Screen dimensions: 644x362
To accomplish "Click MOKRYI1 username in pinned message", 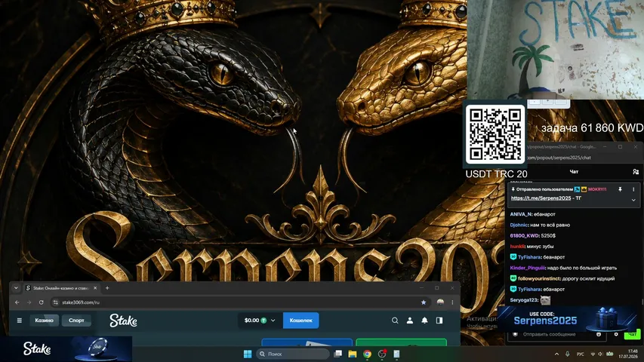I will pyautogui.click(x=597, y=189).
